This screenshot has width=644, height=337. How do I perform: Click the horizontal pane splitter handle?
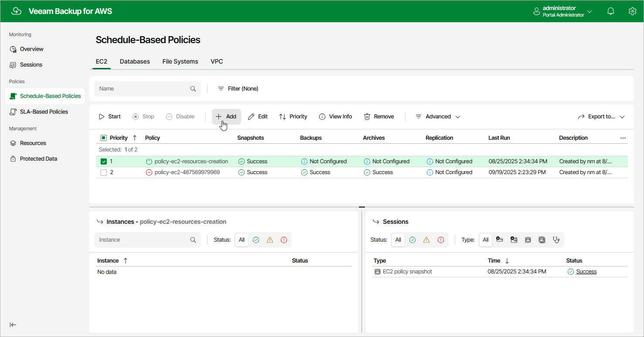coord(361,207)
